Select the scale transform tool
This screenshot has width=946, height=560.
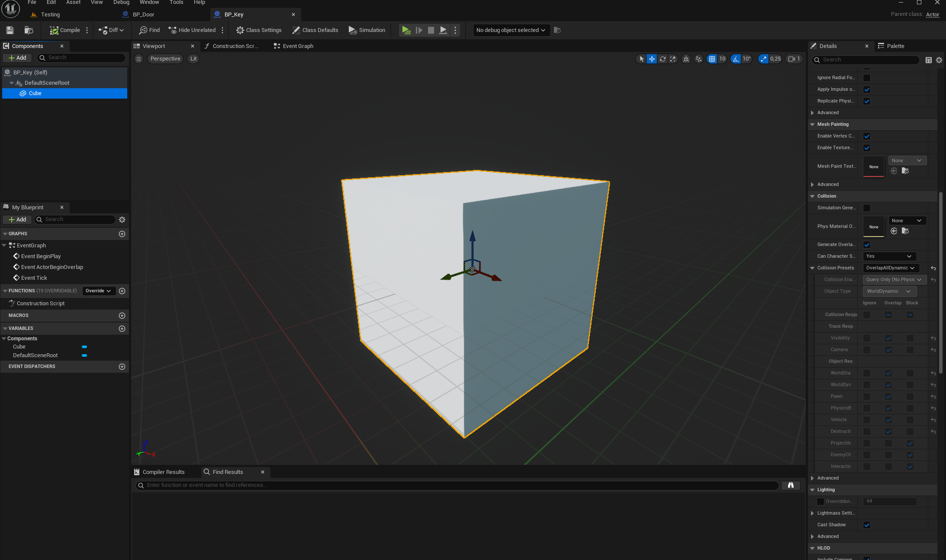pyautogui.click(x=672, y=59)
